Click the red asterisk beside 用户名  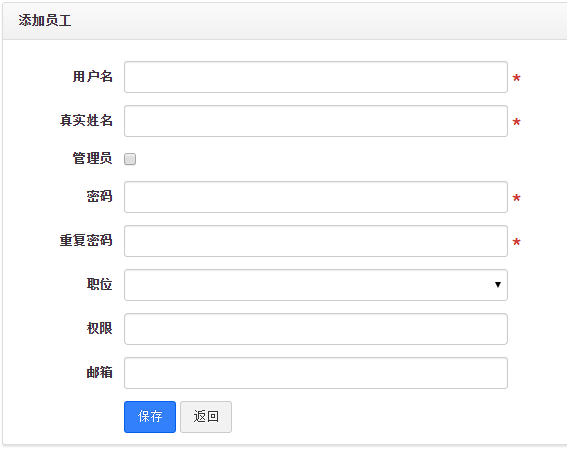[516, 78]
